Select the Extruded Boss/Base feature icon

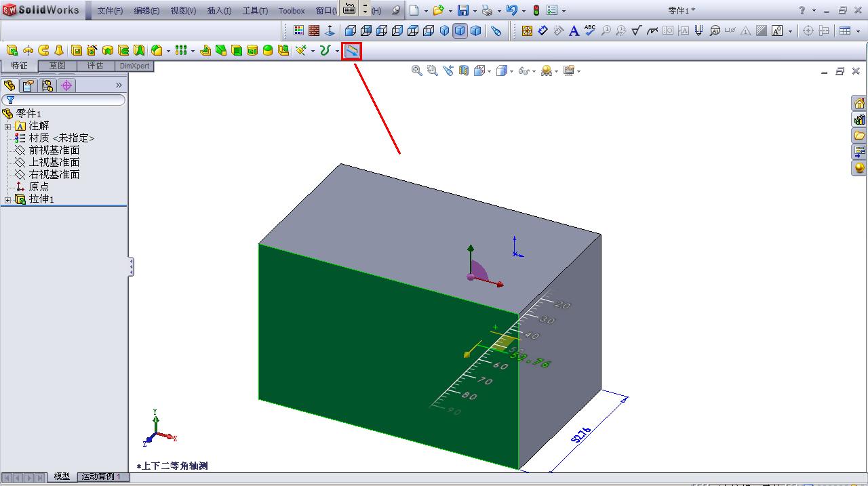pos(12,50)
